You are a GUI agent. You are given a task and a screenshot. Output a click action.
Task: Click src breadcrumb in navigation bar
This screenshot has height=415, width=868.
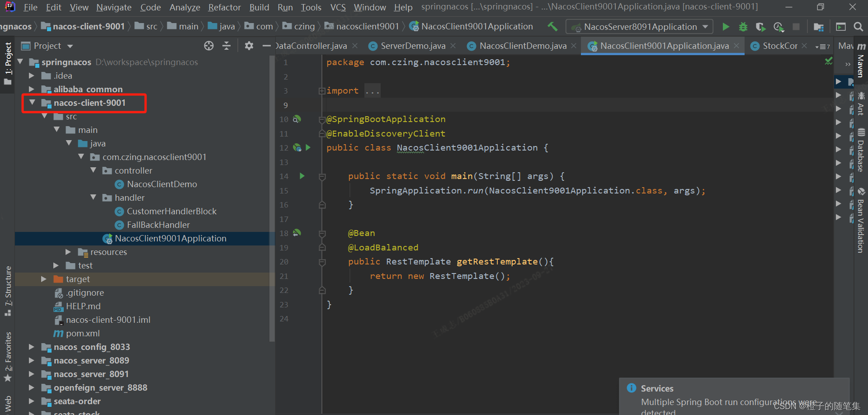146,26
